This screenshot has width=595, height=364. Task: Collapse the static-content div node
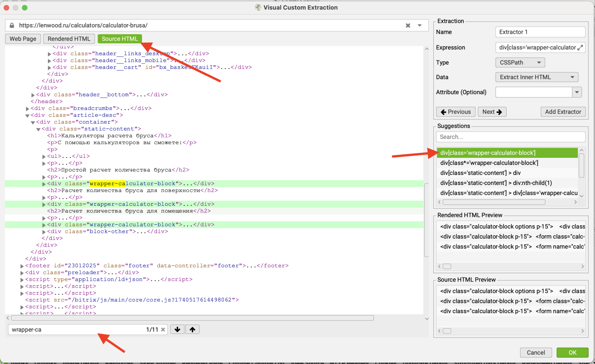tap(38, 129)
